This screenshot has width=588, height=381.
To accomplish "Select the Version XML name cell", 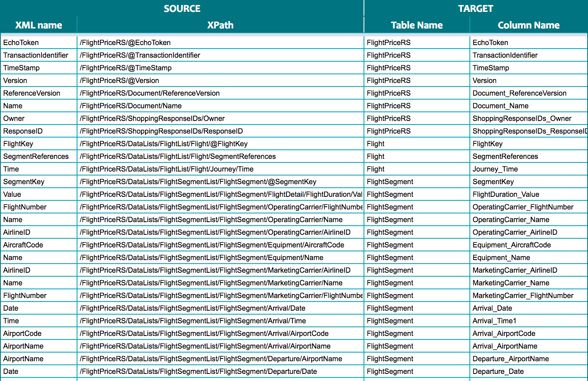I will [38, 80].
